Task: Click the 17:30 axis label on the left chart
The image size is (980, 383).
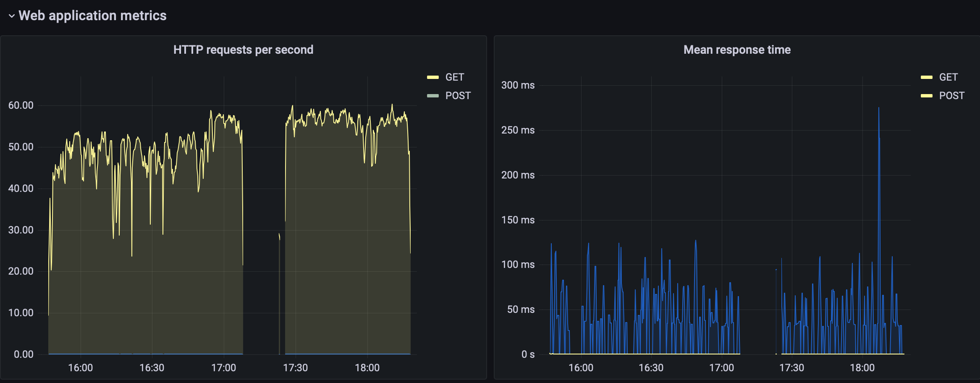Action: [297, 367]
